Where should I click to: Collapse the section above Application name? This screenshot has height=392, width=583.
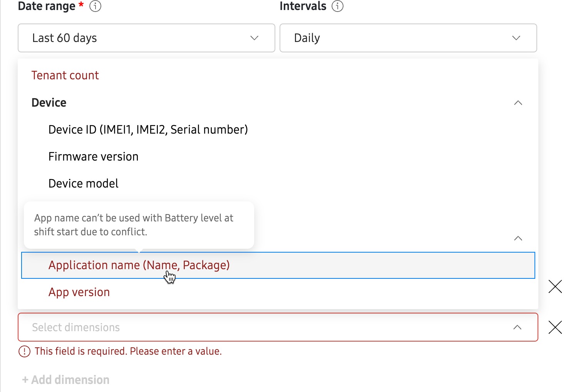pyautogui.click(x=518, y=238)
